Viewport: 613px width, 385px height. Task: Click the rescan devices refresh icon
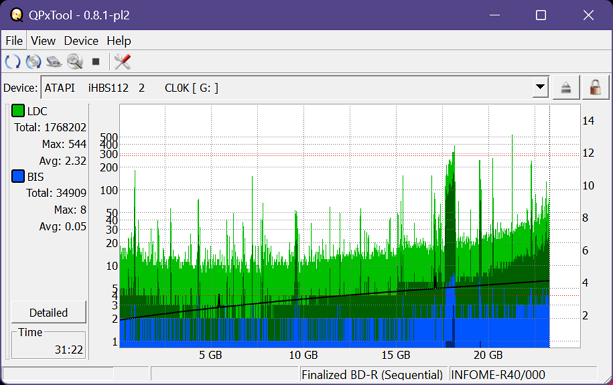tap(13, 62)
